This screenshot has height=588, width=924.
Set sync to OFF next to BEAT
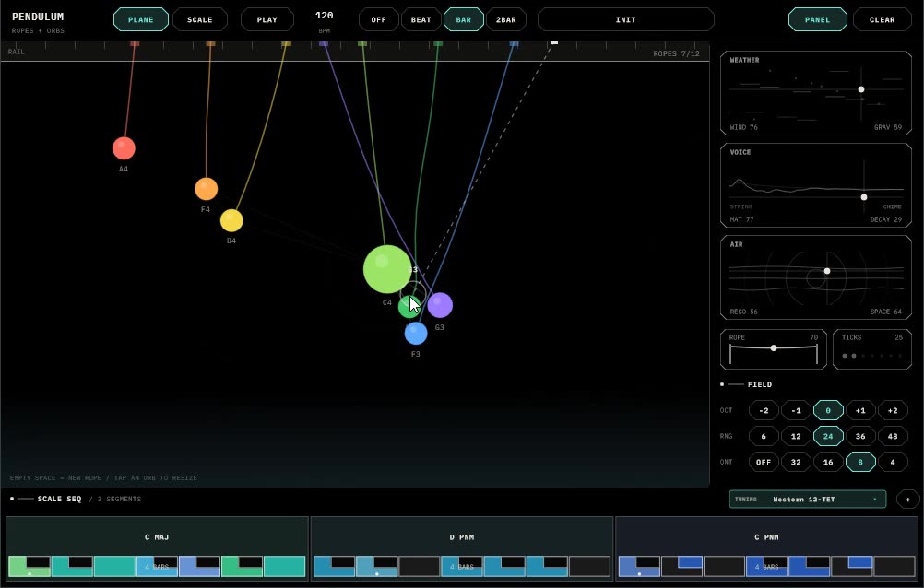pos(378,19)
